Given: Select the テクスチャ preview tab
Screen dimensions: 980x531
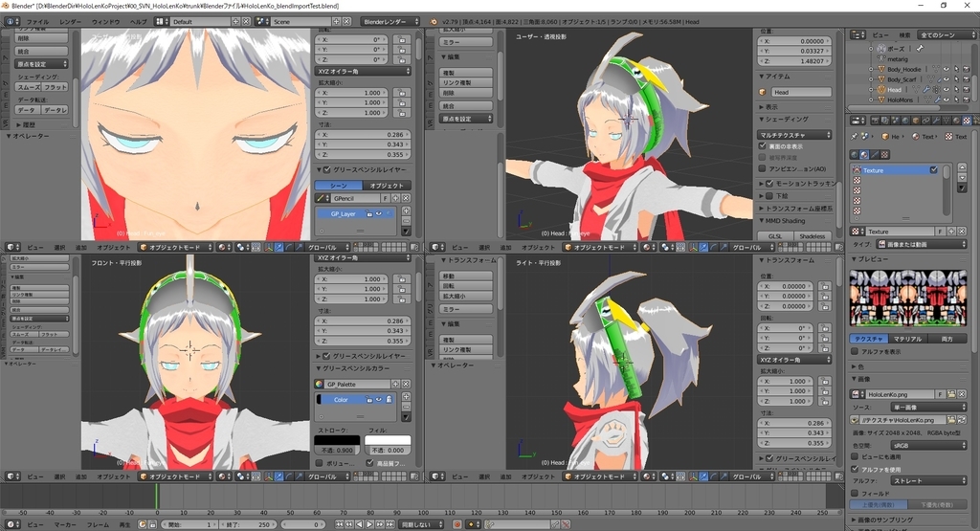Looking at the screenshot, I should pyautogui.click(x=869, y=339).
